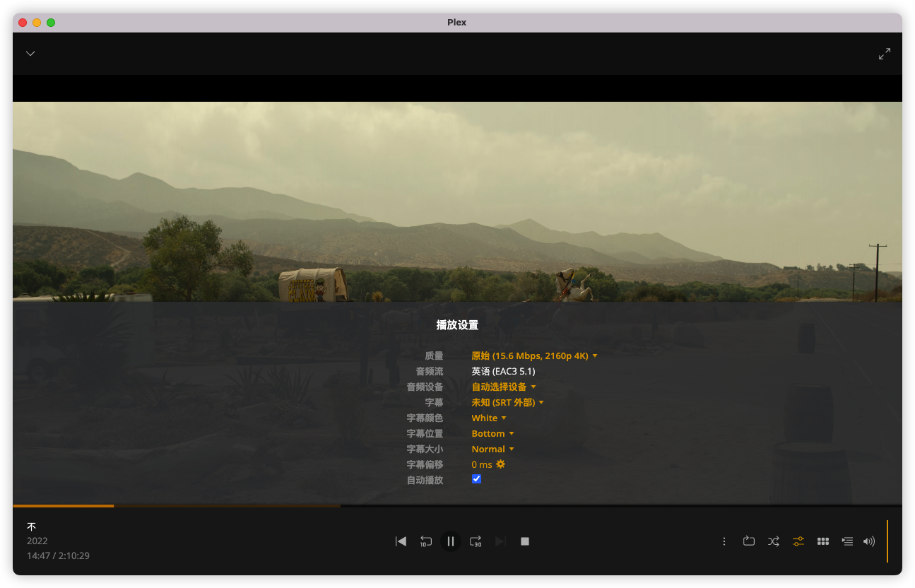Change subtitle color from White
This screenshot has width=915, height=588.
click(x=489, y=418)
